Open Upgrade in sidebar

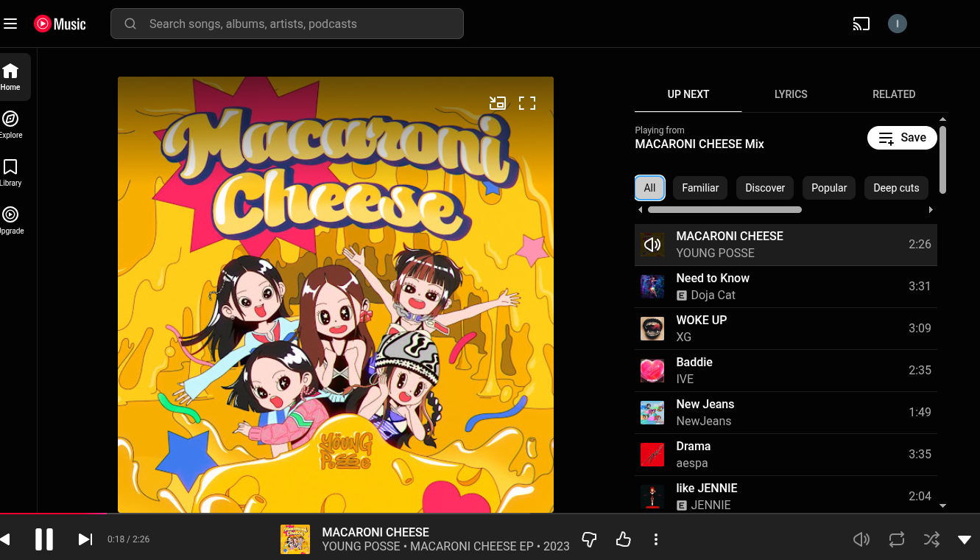pos(10,220)
